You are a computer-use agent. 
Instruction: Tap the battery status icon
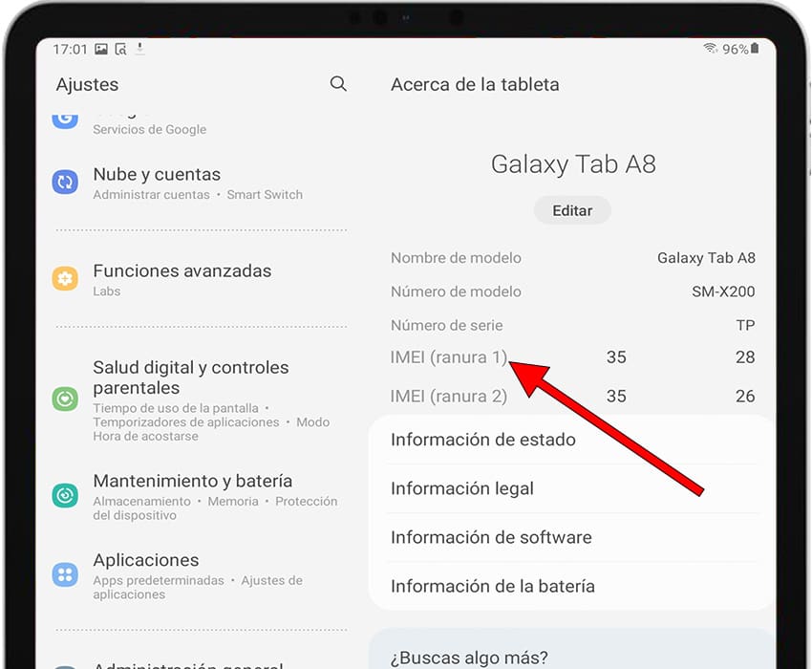(755, 49)
